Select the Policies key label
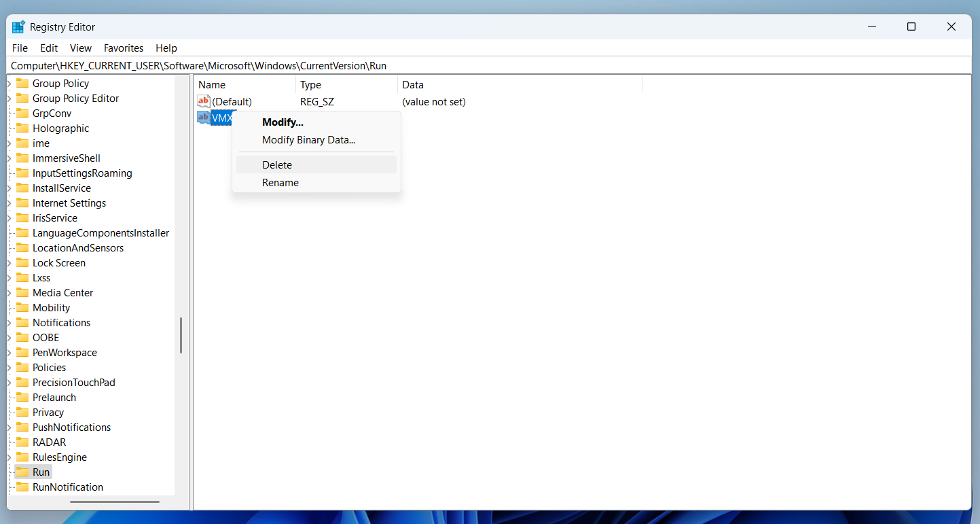This screenshot has height=524, width=980. (50, 368)
